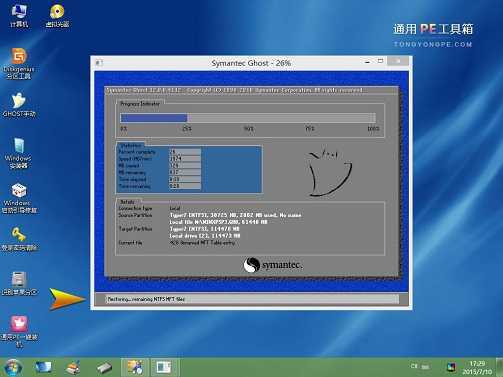Click the brush tools icon on taskbar
Screen dimensions: 503x377
coord(73,367)
